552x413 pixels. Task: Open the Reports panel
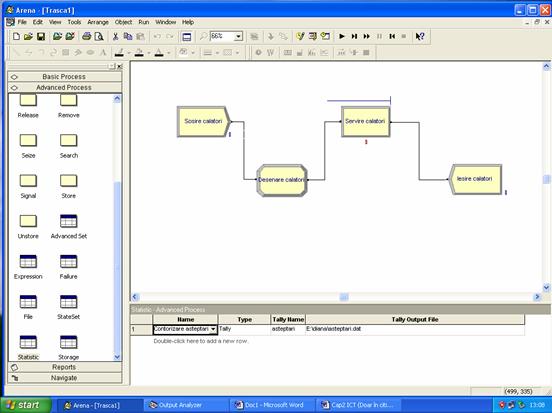(x=65, y=367)
